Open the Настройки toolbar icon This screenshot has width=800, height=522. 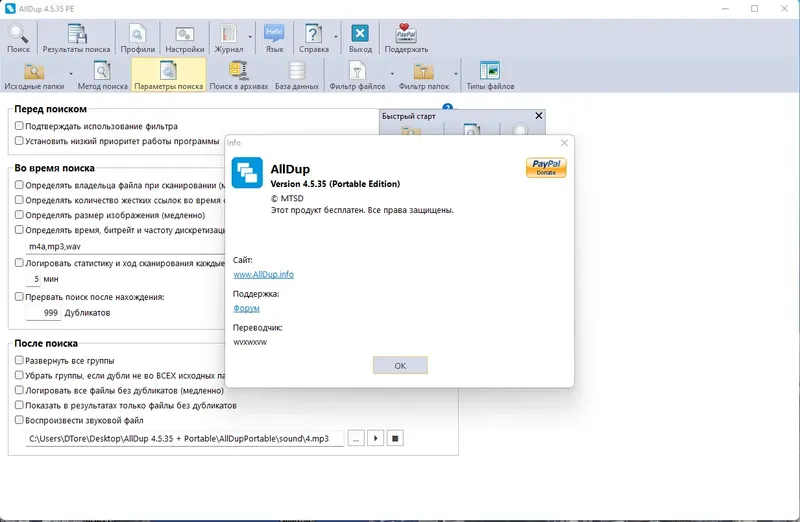pyautogui.click(x=185, y=38)
